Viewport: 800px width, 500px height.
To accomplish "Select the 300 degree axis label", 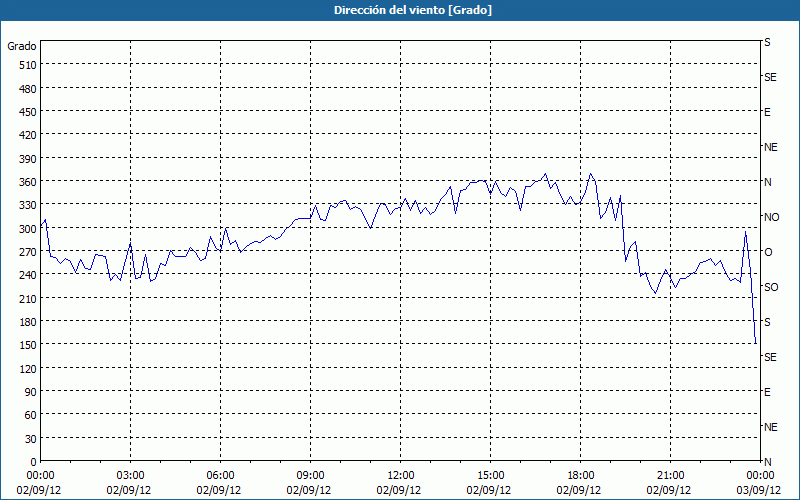I will tap(29, 229).
